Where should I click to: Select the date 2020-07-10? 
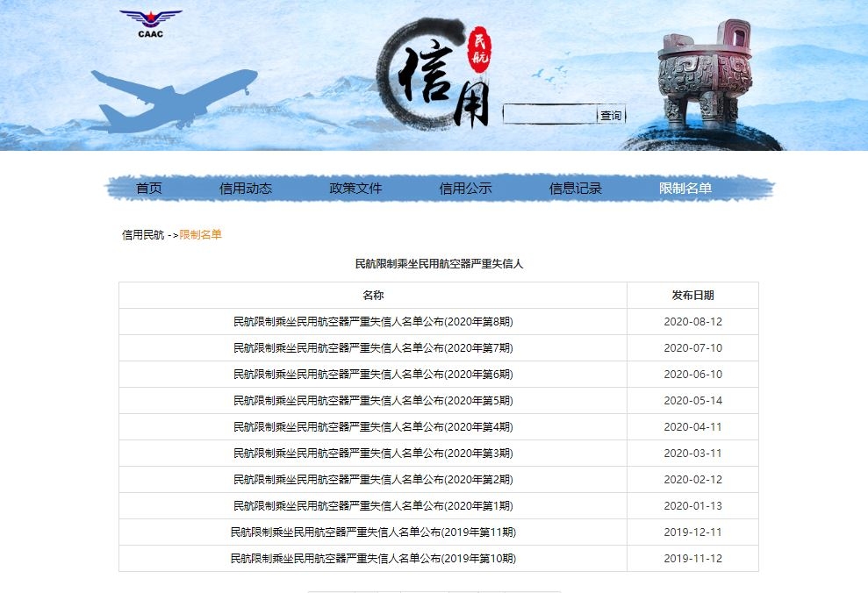coord(693,348)
